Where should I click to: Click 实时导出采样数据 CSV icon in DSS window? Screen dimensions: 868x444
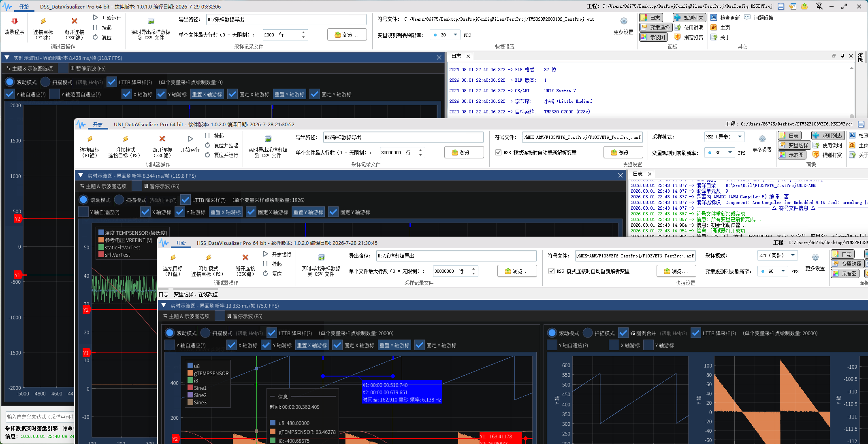(x=151, y=21)
